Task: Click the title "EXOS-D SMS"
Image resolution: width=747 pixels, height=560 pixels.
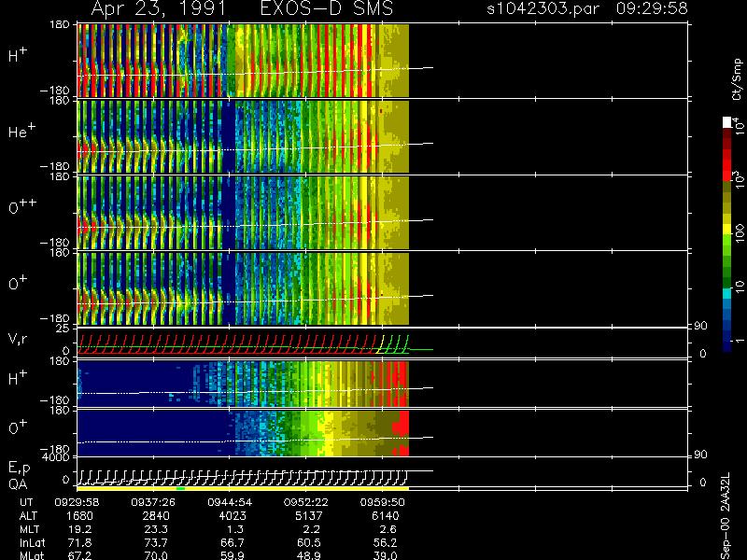Action: pyautogui.click(x=327, y=8)
